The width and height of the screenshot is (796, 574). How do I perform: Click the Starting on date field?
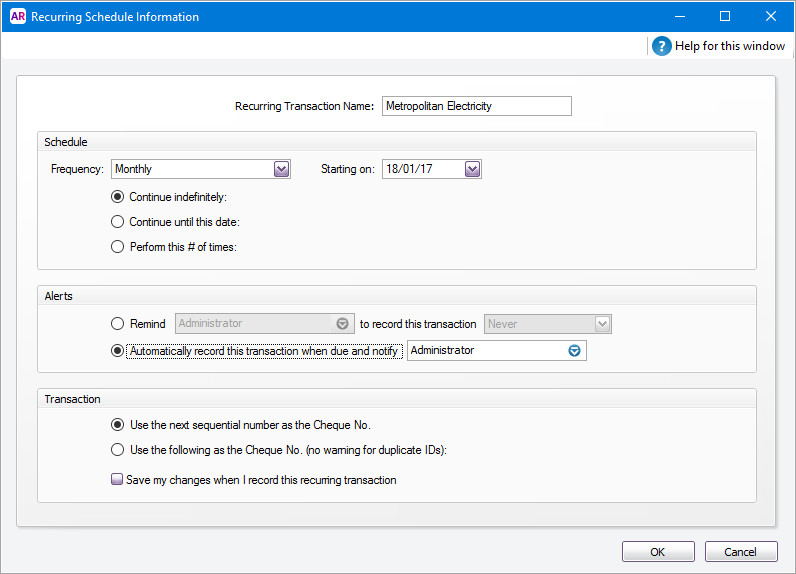[422, 170]
